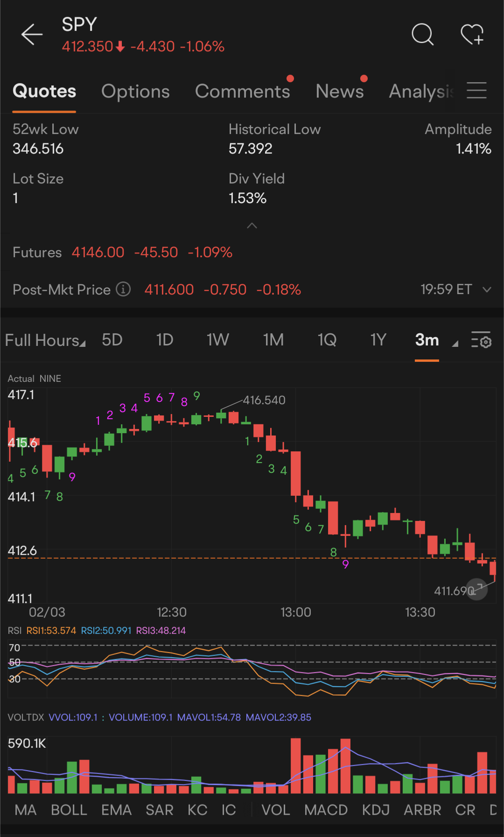
Task: Select the 1D chart range
Action: (165, 340)
